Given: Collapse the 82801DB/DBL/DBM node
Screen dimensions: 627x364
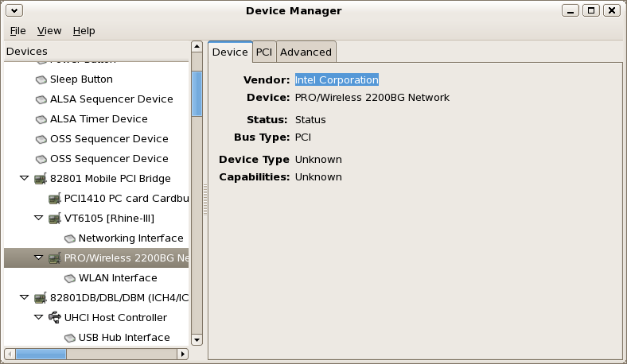Looking at the screenshot, I should 25,297.
